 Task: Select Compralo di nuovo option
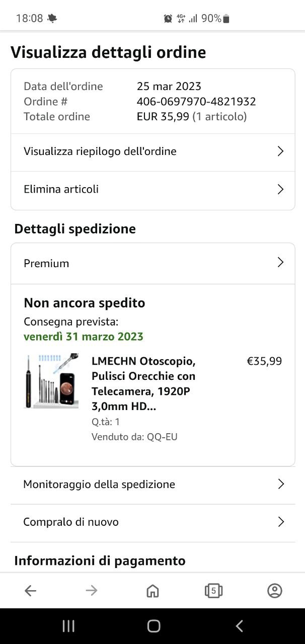click(71, 522)
